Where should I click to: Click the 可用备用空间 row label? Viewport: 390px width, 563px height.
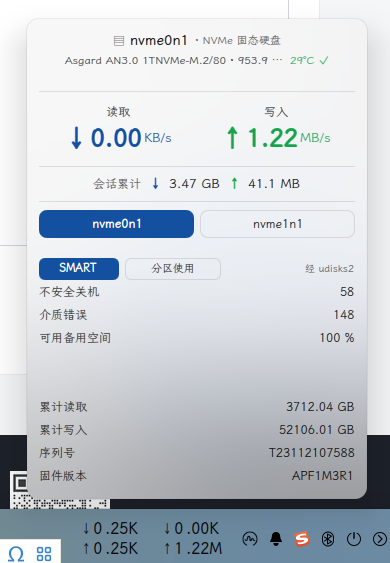pyautogui.click(x=75, y=338)
